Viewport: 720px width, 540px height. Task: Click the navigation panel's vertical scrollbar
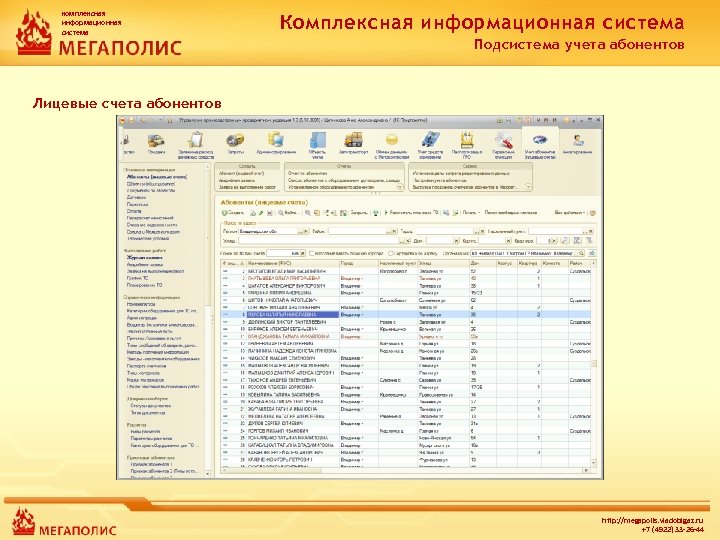[x=208, y=319]
